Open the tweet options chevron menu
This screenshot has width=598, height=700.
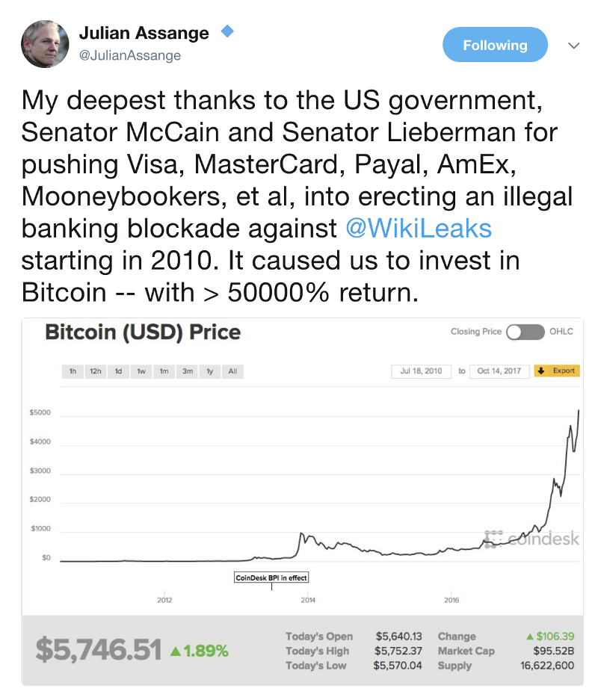tap(574, 46)
